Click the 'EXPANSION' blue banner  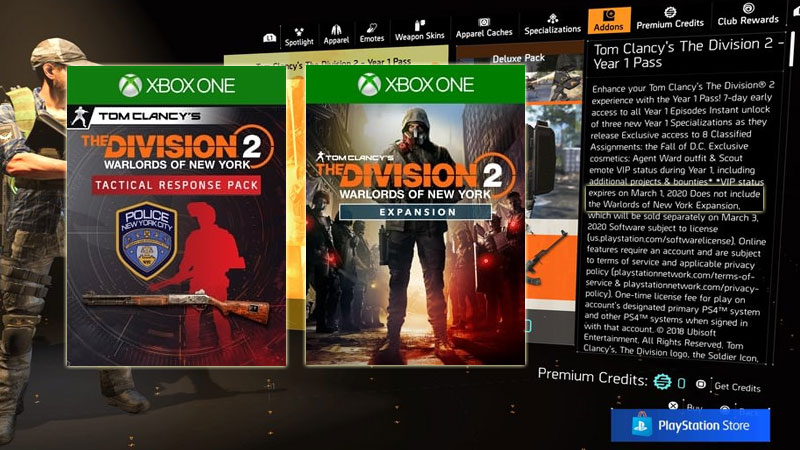(x=416, y=212)
